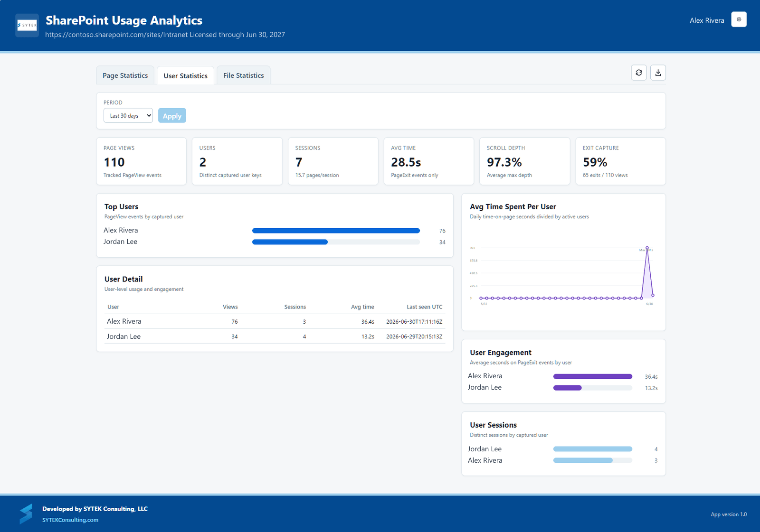Click the 76 count next to Alex Rivera

442,231
